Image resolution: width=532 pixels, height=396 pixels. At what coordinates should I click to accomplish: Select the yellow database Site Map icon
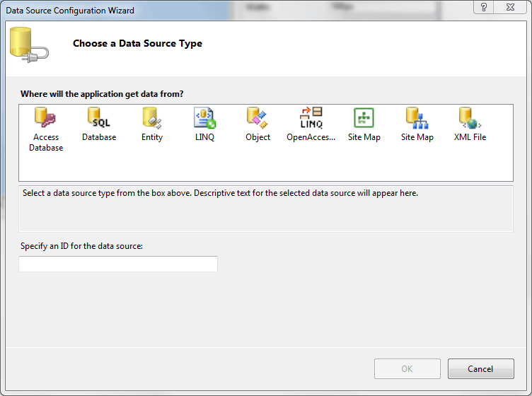(417, 117)
